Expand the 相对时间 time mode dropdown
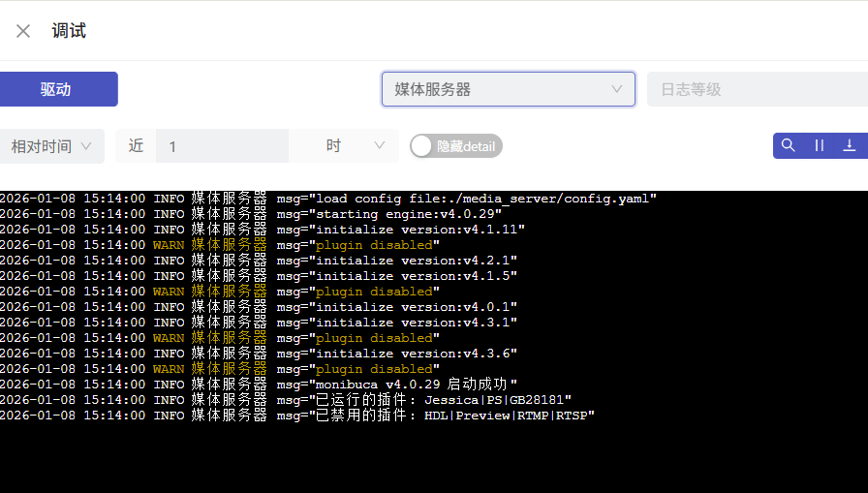The height and width of the screenshot is (493, 868). tap(51, 146)
